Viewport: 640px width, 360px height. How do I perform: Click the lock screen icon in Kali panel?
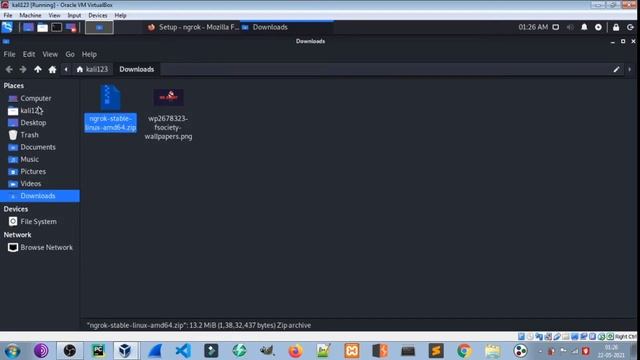coord(616,27)
